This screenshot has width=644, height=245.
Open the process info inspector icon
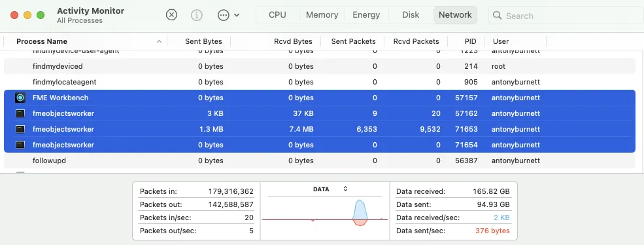coord(197,15)
